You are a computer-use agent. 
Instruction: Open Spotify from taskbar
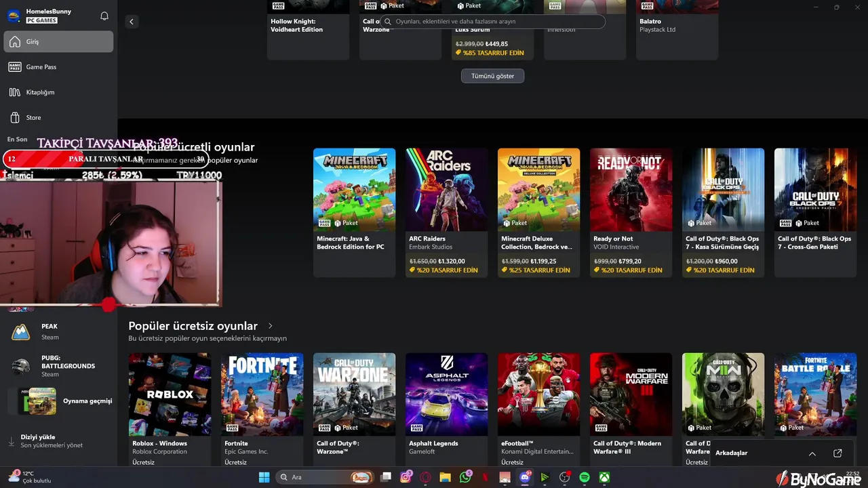(584, 477)
